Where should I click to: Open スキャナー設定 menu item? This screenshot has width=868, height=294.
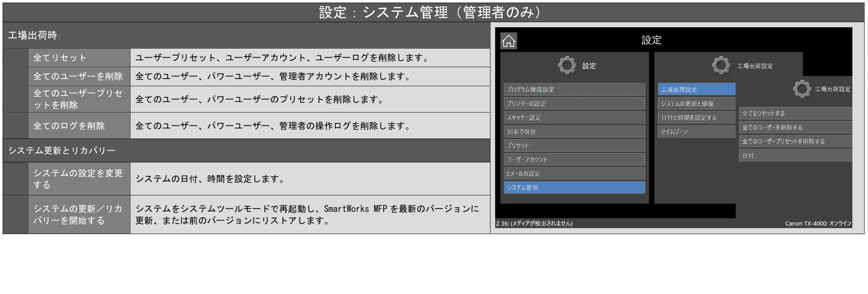(x=575, y=117)
